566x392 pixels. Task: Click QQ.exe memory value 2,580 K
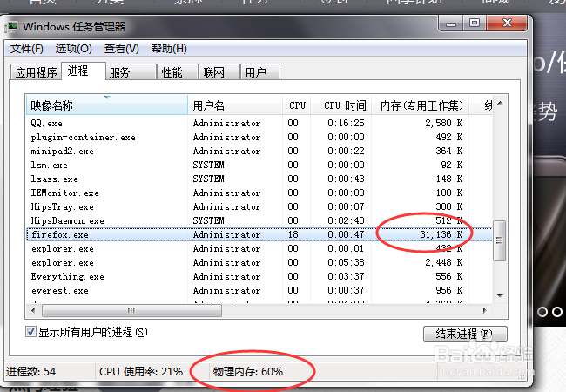tap(443, 123)
